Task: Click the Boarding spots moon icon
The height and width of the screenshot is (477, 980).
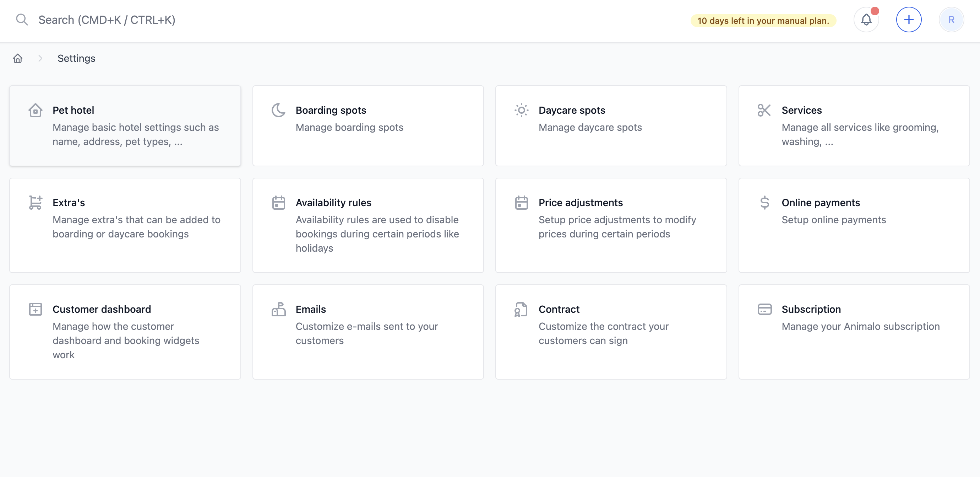Action: [278, 111]
